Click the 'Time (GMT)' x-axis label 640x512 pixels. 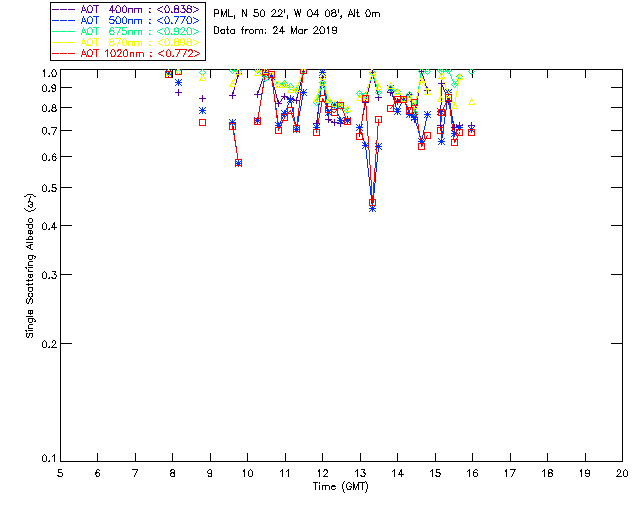tap(341, 485)
